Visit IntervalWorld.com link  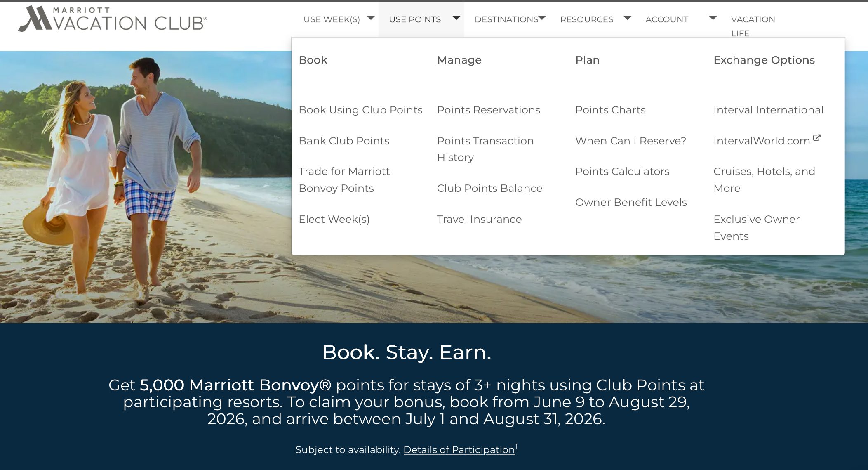click(x=762, y=141)
